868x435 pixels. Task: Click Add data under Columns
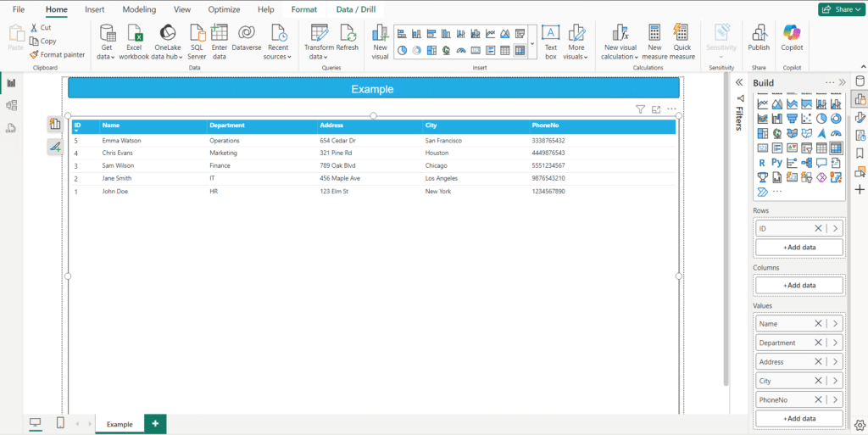pyautogui.click(x=799, y=286)
